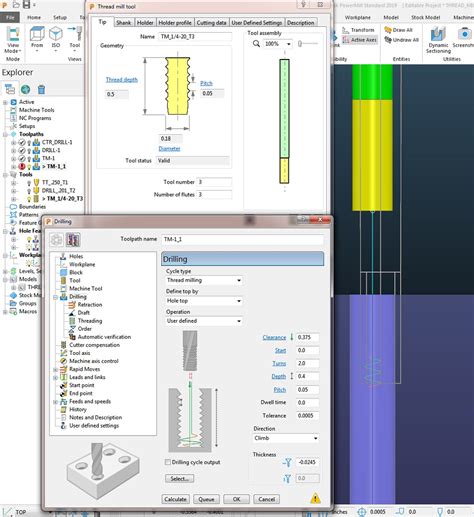Collapse Toolpaths node in Explorer
474x517 pixels.
tap(5, 134)
